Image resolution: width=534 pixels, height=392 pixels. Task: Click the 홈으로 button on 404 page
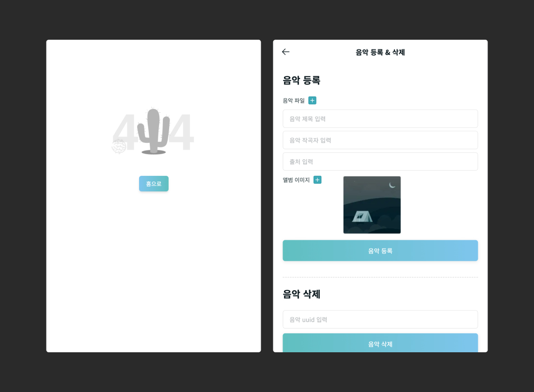[154, 184]
